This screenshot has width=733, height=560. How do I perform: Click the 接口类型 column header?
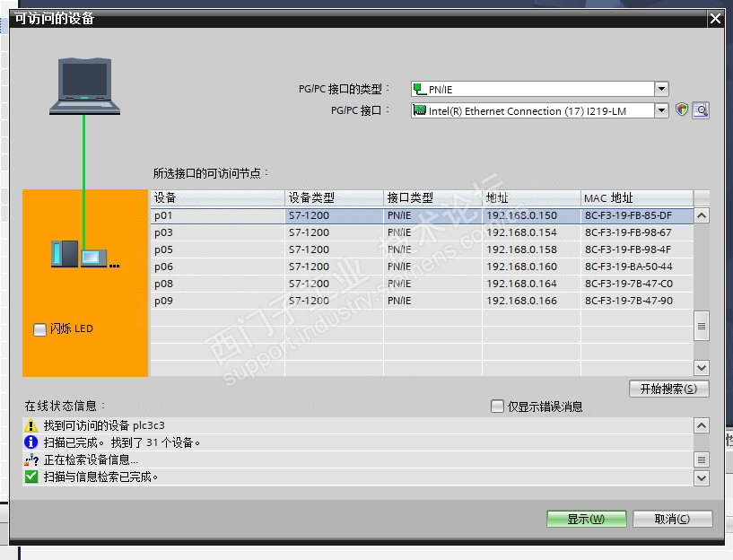[432, 197]
